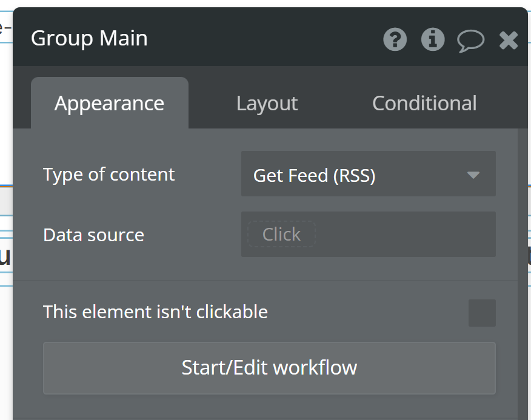Click the This element isn't clickable label
This screenshot has width=531, height=420.
click(x=155, y=312)
